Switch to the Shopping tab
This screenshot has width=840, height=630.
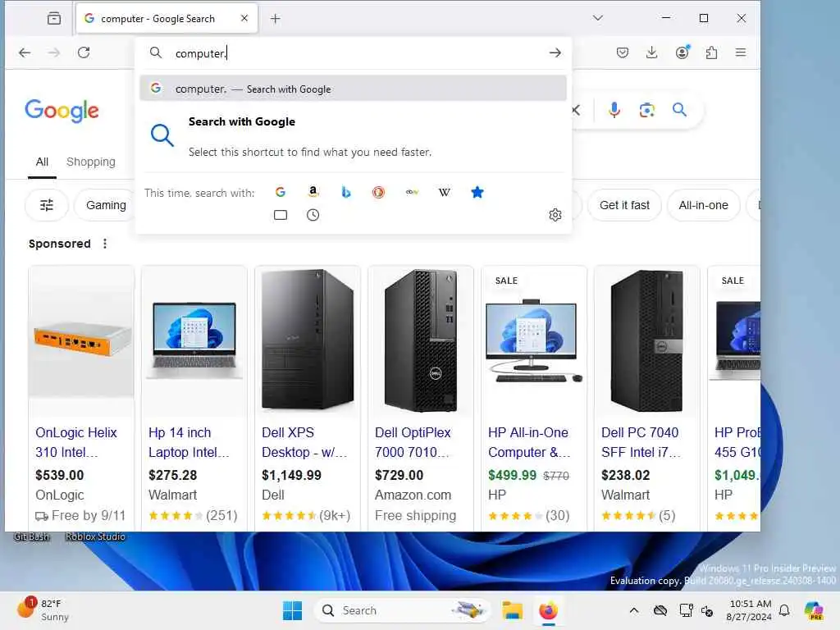click(x=90, y=162)
